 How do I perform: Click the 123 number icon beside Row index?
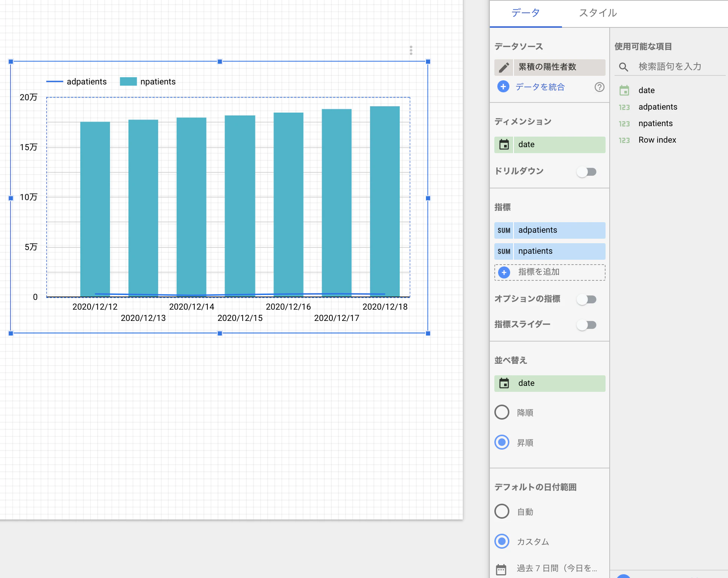tap(624, 140)
